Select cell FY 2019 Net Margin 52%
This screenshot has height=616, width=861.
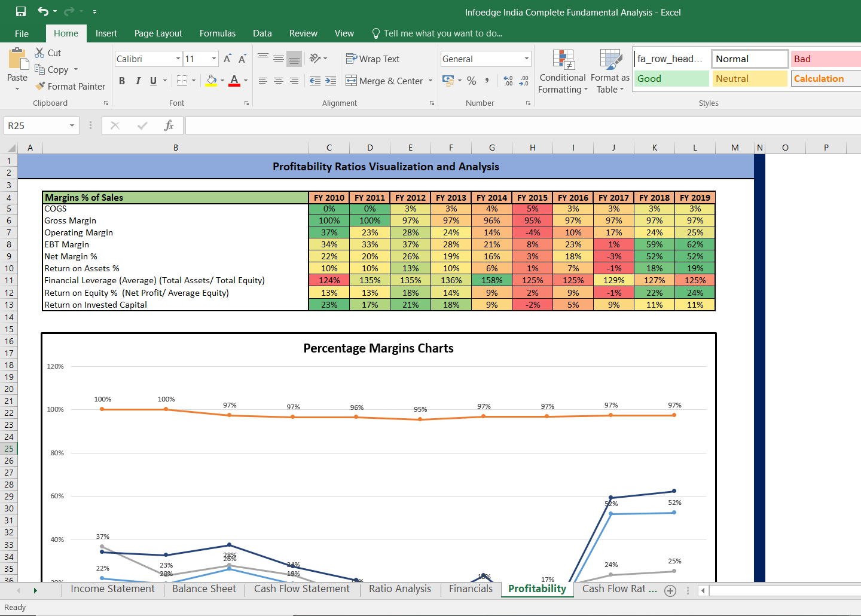pos(695,256)
